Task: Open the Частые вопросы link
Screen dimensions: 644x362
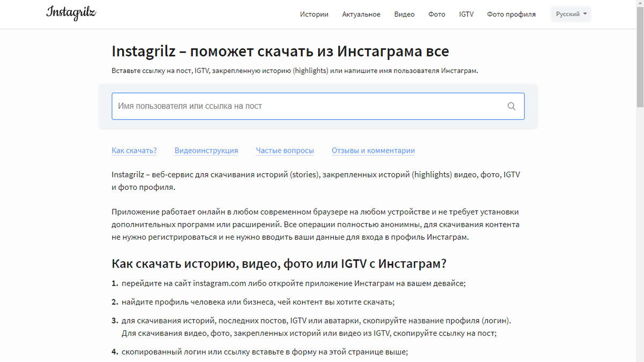Action: tap(285, 150)
